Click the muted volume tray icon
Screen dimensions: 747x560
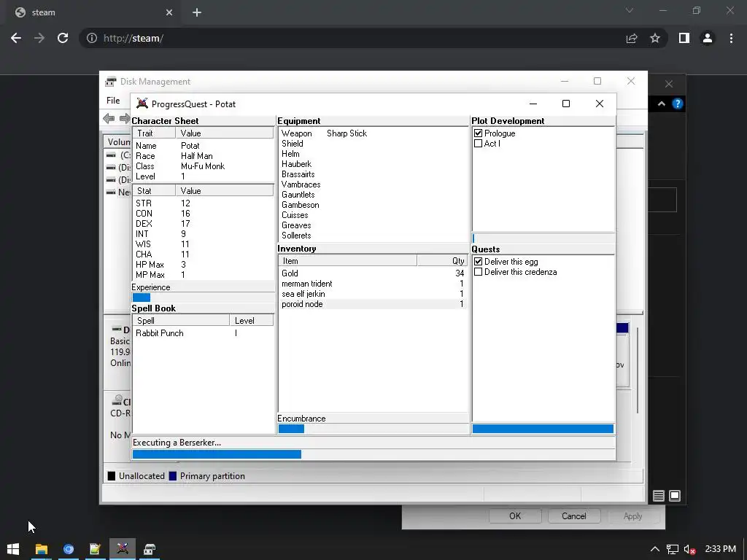pos(689,550)
